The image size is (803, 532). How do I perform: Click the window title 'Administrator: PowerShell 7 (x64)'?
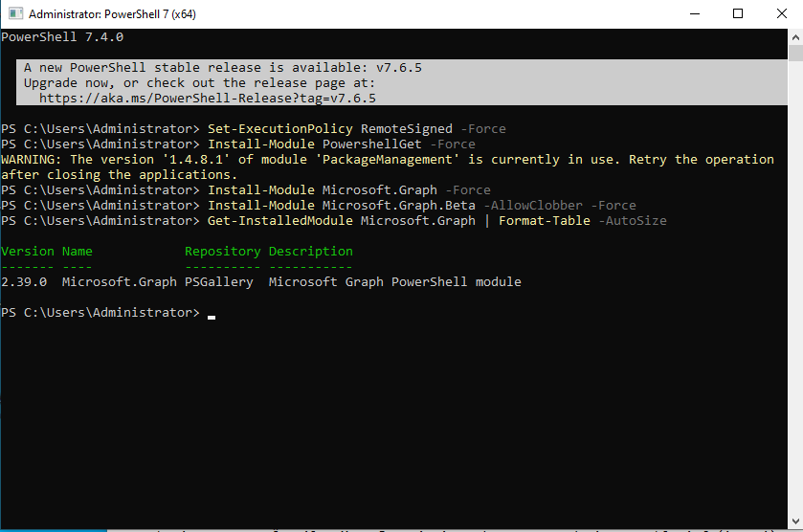click(112, 13)
